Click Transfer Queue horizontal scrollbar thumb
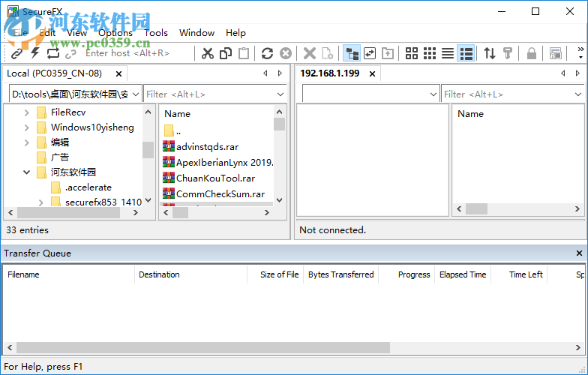Image resolution: width=588 pixels, height=375 pixels. pyautogui.click(x=202, y=348)
